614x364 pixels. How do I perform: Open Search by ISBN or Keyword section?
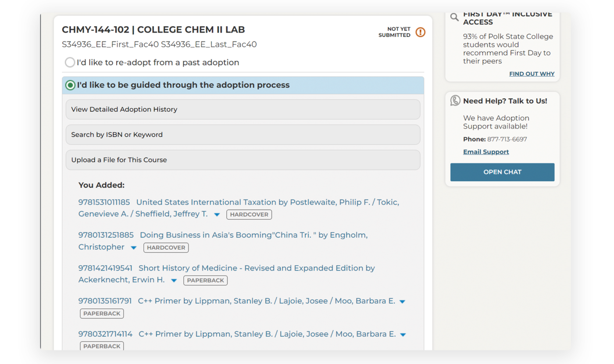tap(243, 135)
